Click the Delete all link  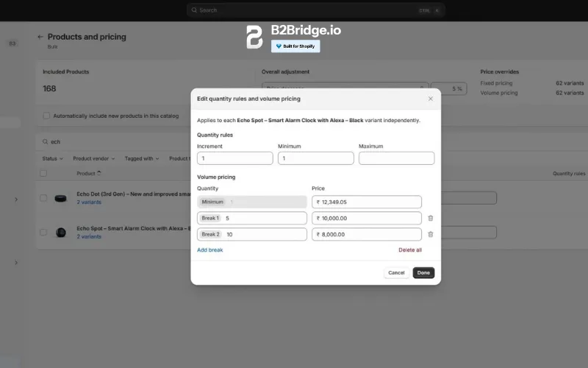pos(410,250)
